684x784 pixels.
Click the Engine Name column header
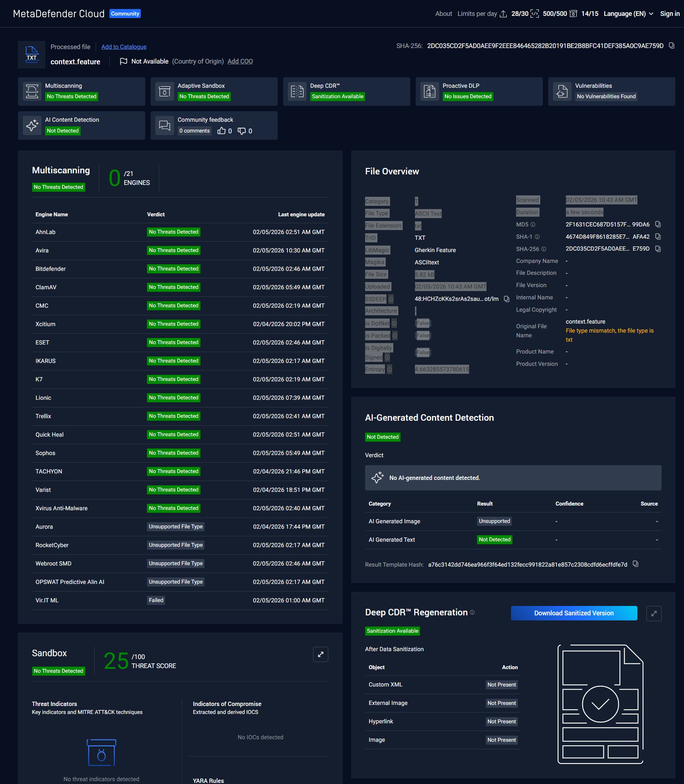[52, 215]
